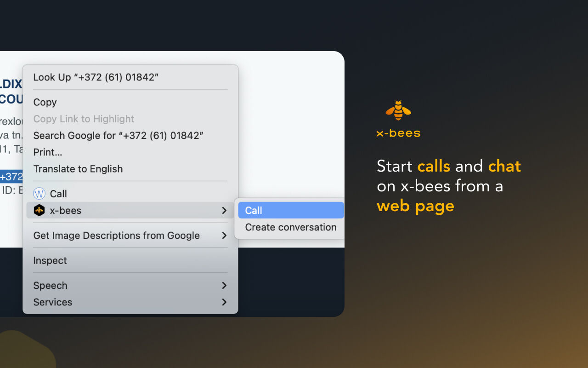Viewport: 588px width, 368px height.
Task: Click Call in the x-bees submenu
Action: point(291,210)
